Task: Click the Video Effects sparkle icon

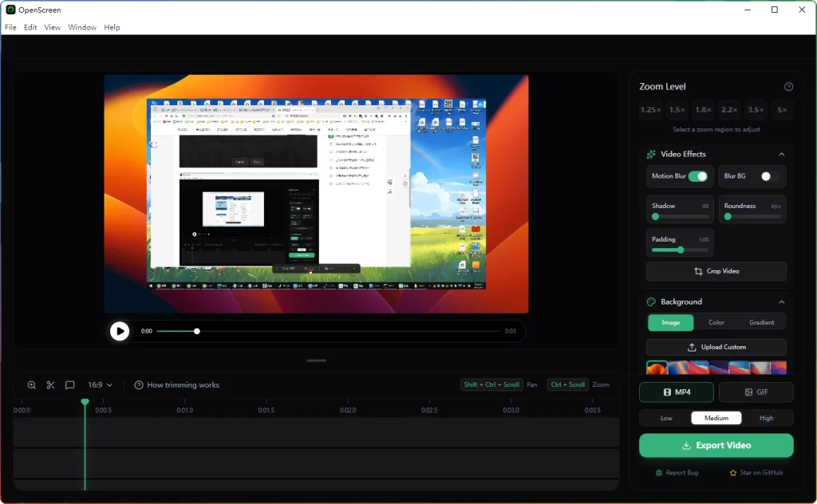Action: pyautogui.click(x=650, y=154)
